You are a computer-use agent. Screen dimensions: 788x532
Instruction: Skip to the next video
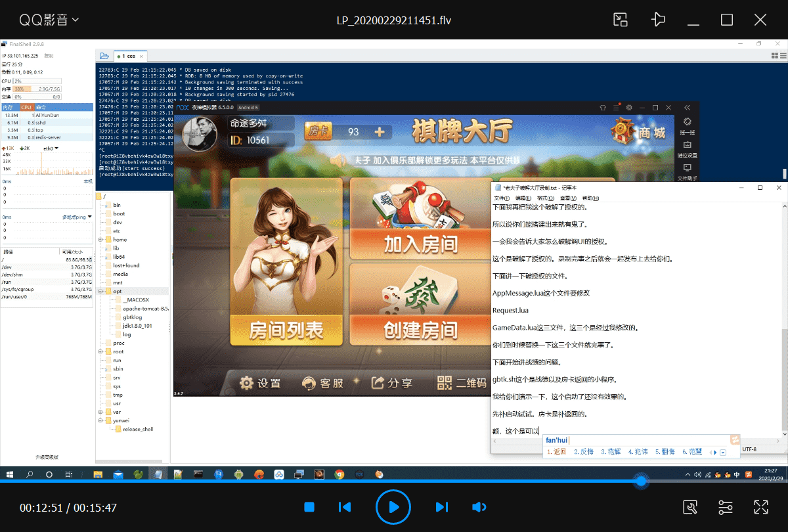[442, 507]
